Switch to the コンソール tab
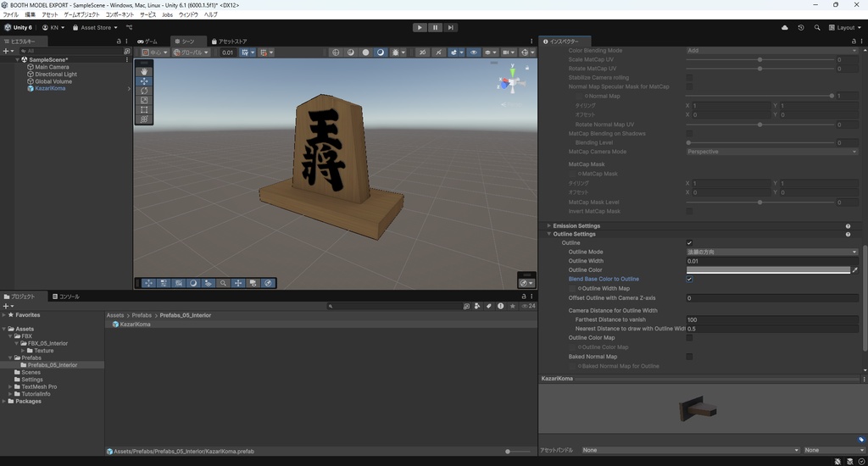868x466 pixels. [66, 297]
